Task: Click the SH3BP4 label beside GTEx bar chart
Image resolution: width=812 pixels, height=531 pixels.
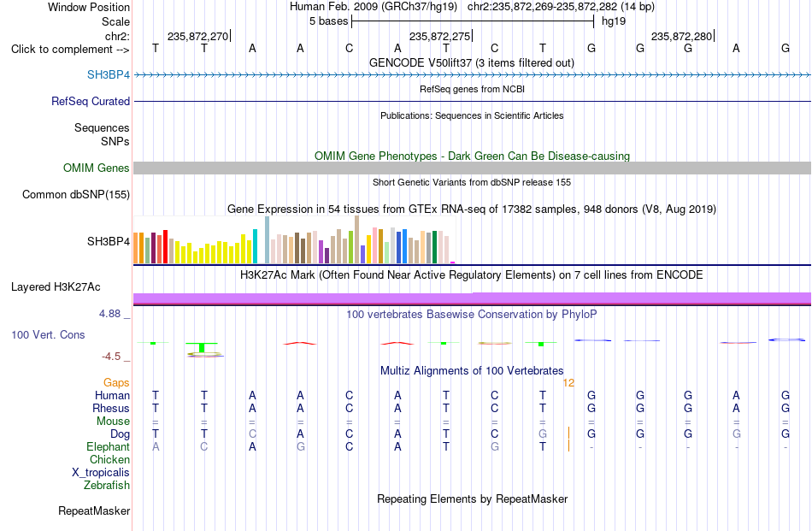Action: [x=109, y=241]
